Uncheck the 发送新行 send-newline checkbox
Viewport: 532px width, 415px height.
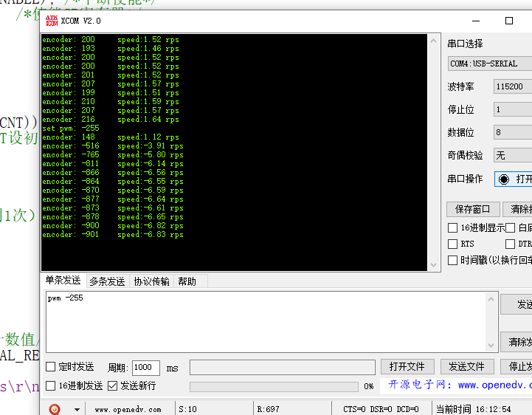click(112, 385)
